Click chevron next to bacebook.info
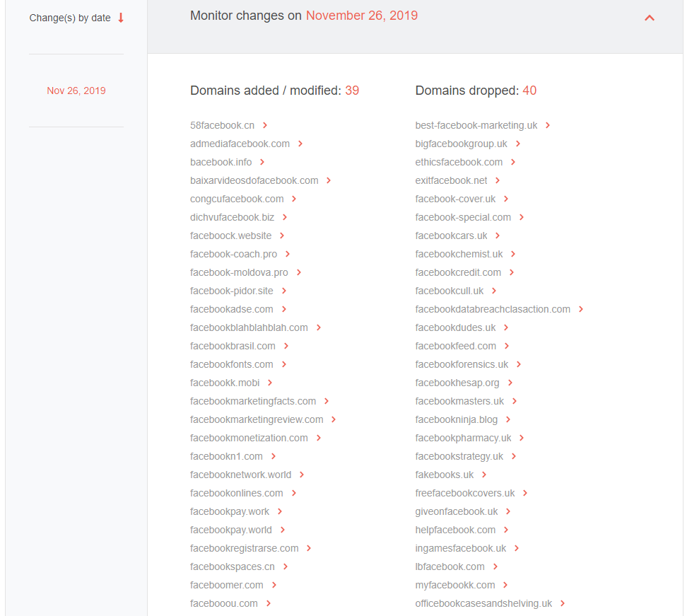This screenshot has width=692, height=616. click(262, 162)
